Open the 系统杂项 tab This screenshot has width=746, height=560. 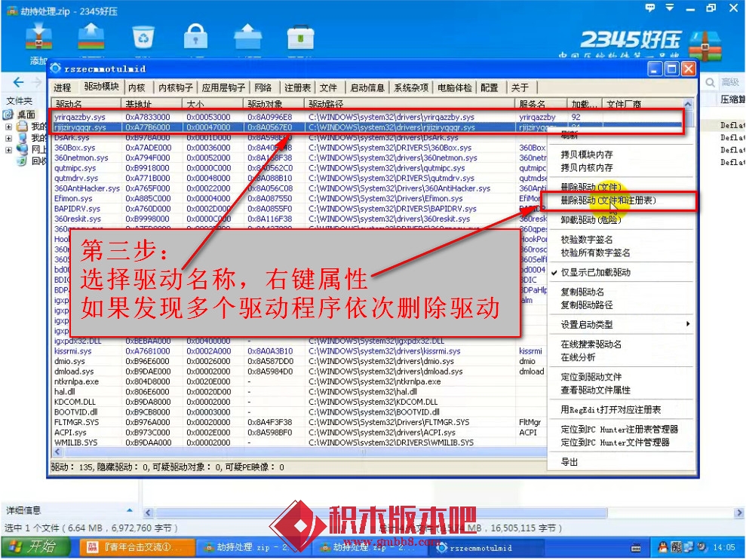(x=411, y=87)
